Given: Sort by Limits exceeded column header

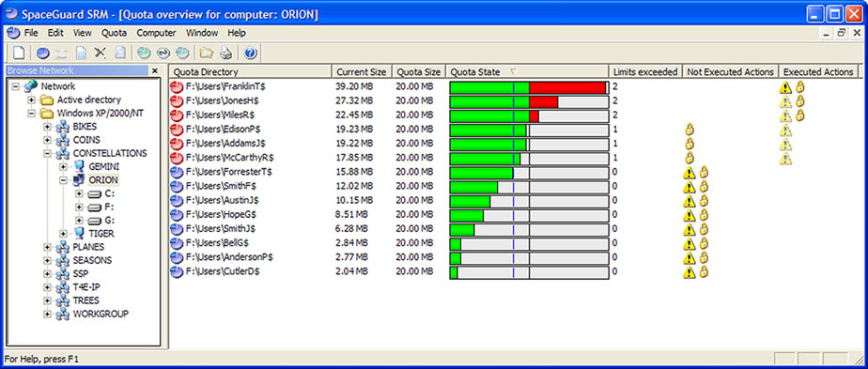Looking at the screenshot, I should pos(645,72).
